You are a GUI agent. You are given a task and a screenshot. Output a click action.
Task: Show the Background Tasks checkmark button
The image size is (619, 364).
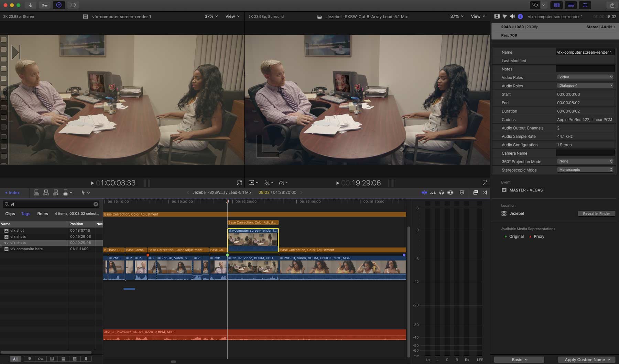[x=59, y=5]
